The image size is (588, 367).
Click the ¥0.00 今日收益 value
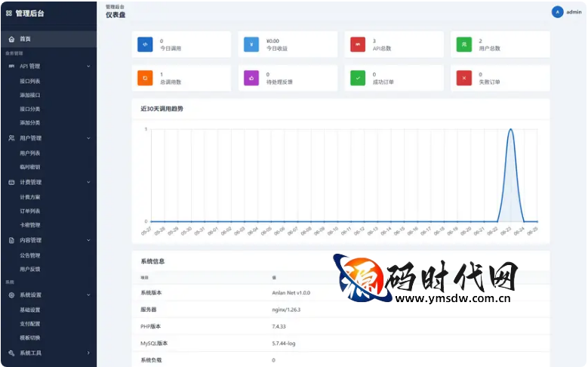(x=272, y=41)
